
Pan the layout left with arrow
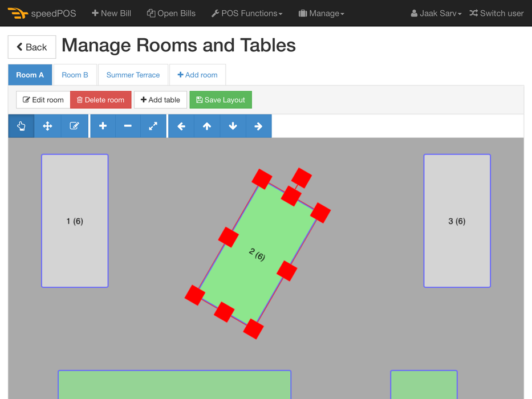pos(181,126)
